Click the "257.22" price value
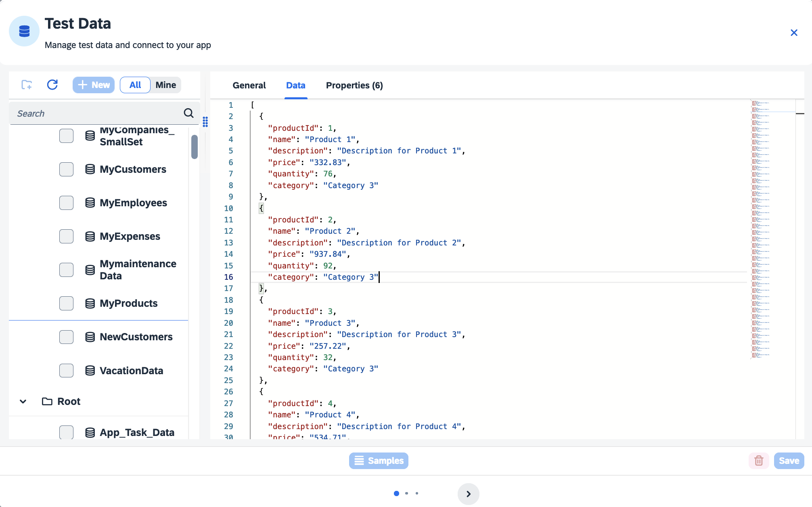This screenshot has width=812, height=507. 328,346
